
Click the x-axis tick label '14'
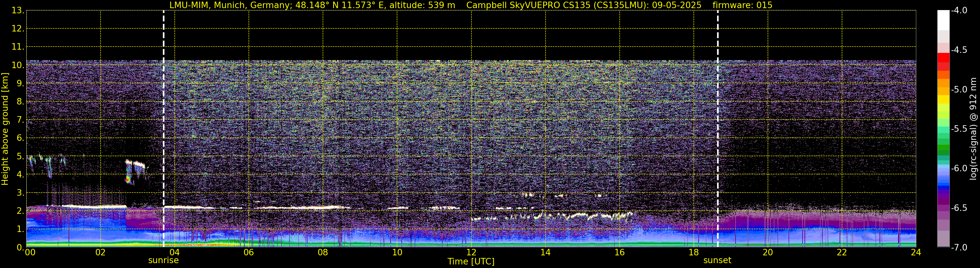545,252
